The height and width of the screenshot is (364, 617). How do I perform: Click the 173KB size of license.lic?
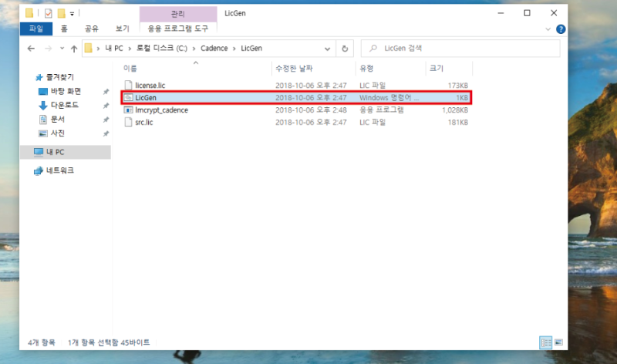click(x=457, y=86)
